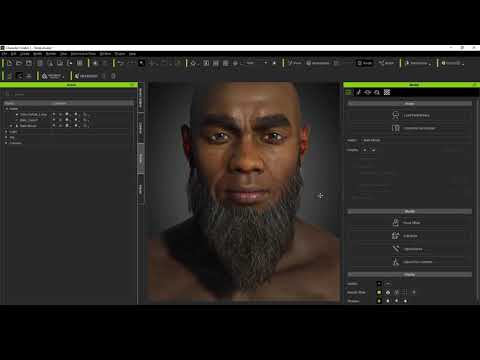Open the Create menu
Image resolution: width=480 pixels, height=360 pixels.
click(25, 54)
